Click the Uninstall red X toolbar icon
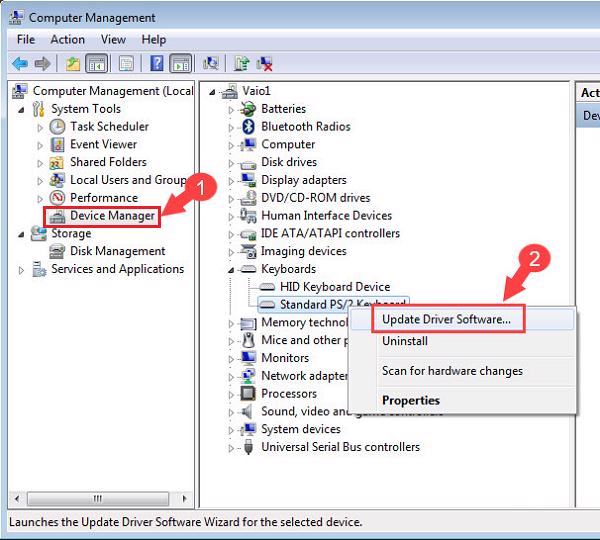This screenshot has width=600, height=540. tap(264, 64)
